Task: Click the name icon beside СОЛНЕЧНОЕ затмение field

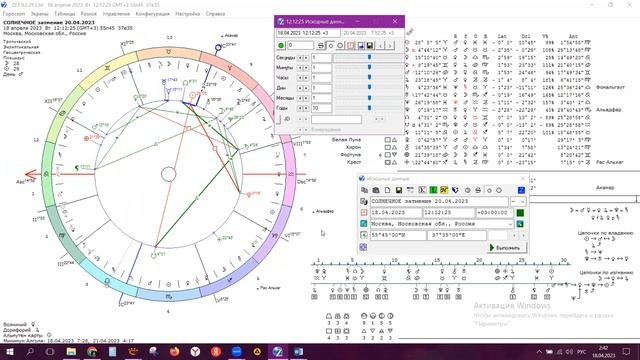Action: (364, 202)
